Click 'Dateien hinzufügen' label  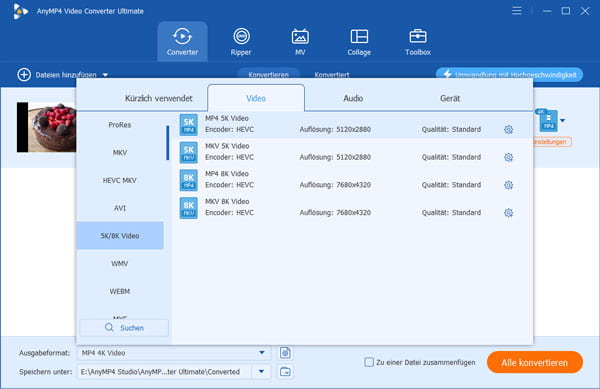click(66, 75)
